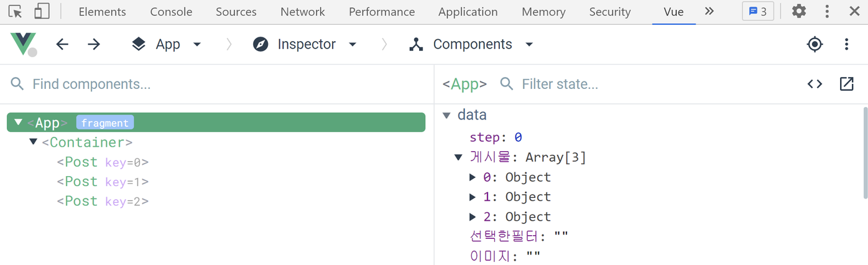This screenshot has height=265, width=868.
Task: Collapse the Container component arrow
Action: tap(34, 142)
